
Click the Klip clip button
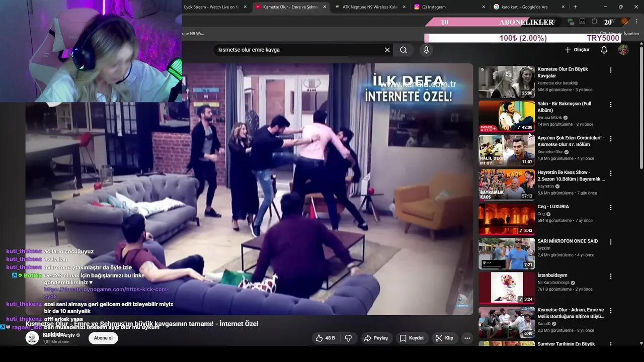click(444, 338)
